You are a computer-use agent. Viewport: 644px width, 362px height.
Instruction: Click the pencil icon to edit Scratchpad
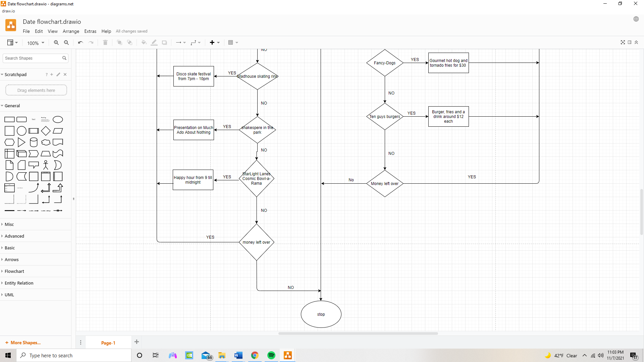pyautogui.click(x=58, y=74)
